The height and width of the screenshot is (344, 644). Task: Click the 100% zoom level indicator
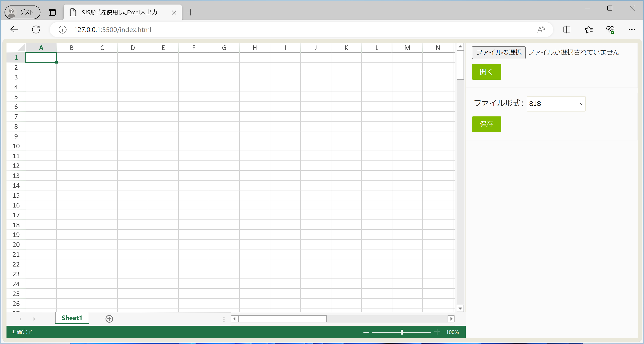pyautogui.click(x=452, y=332)
